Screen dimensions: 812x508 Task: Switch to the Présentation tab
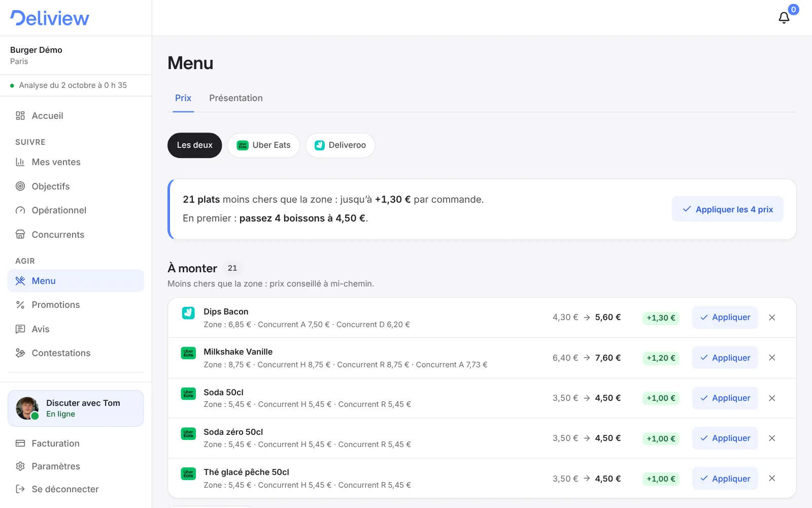point(236,98)
